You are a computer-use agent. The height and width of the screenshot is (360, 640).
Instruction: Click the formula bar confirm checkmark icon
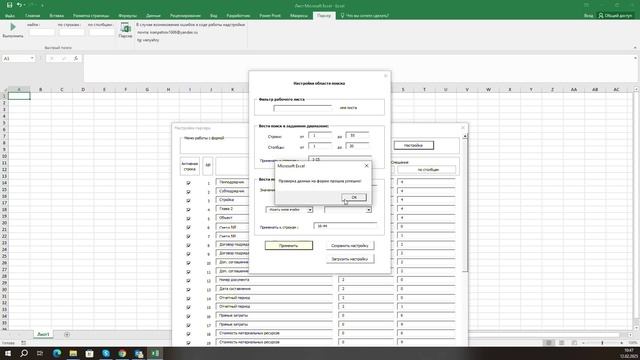(64, 58)
